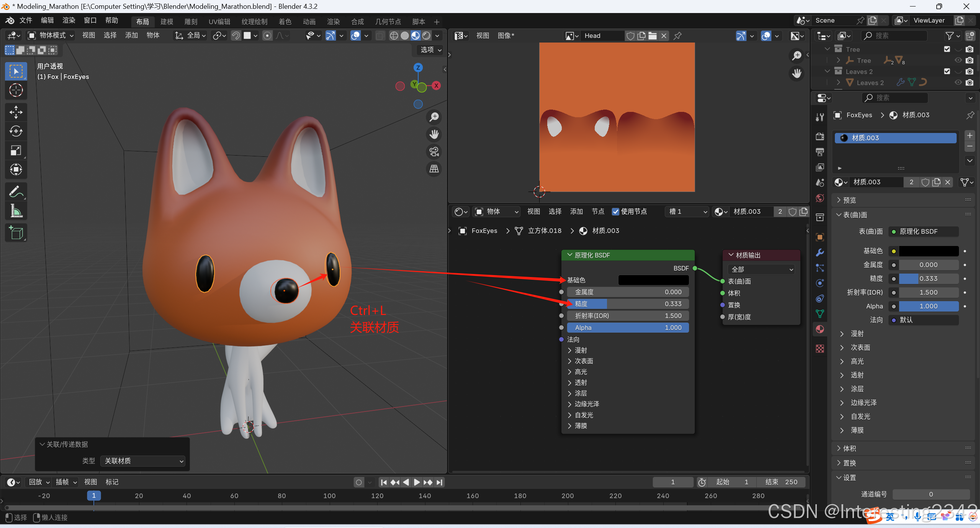Screen dimensions: 980x528
Task: Select the Rotate tool
Action: [x=16, y=131]
